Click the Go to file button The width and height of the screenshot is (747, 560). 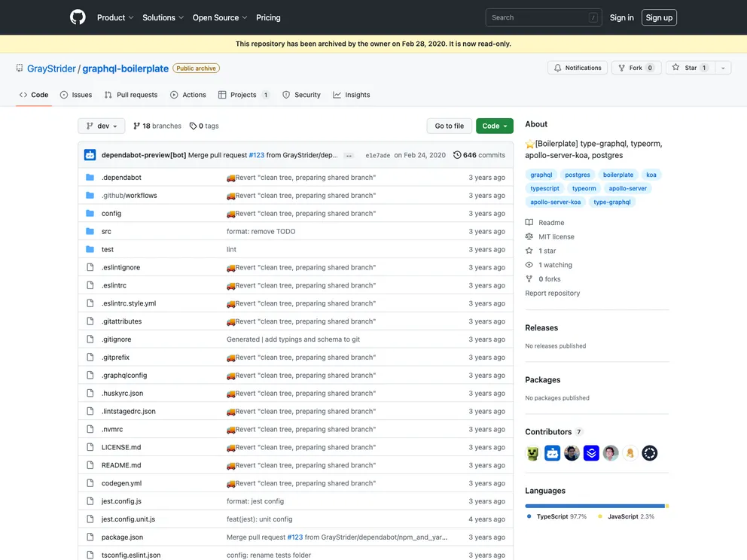(450, 126)
